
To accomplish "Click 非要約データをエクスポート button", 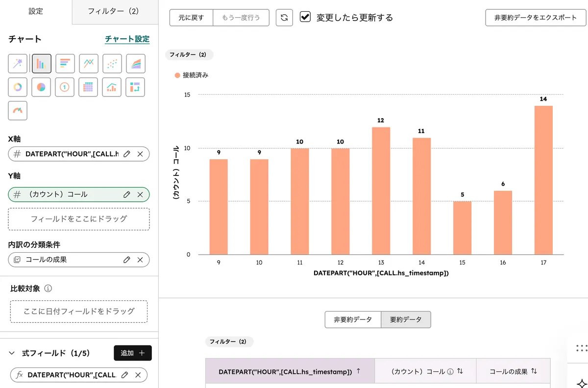I will (x=536, y=18).
